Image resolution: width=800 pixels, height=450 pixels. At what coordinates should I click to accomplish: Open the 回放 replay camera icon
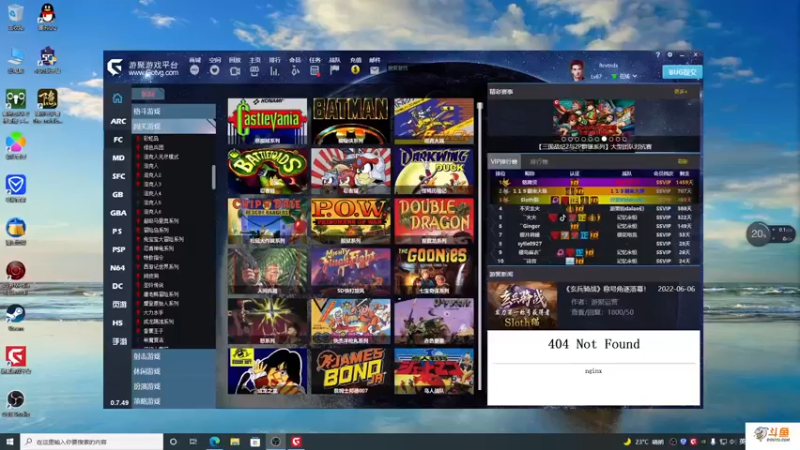235,71
